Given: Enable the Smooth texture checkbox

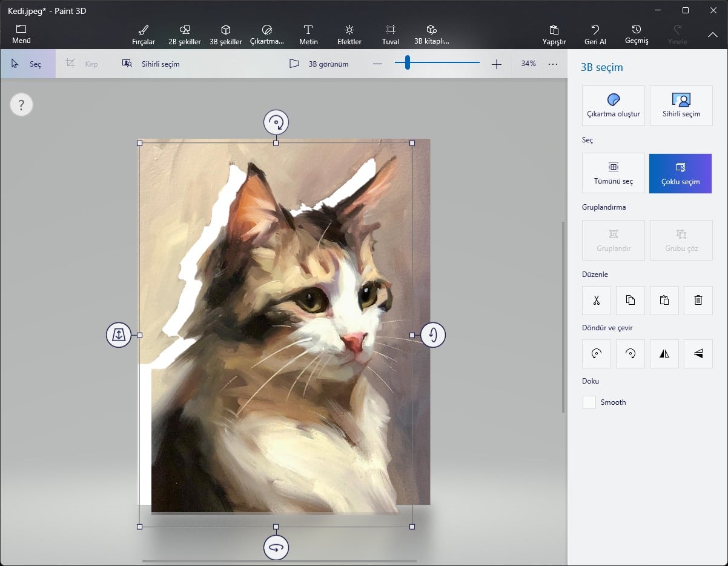Looking at the screenshot, I should pyautogui.click(x=589, y=402).
